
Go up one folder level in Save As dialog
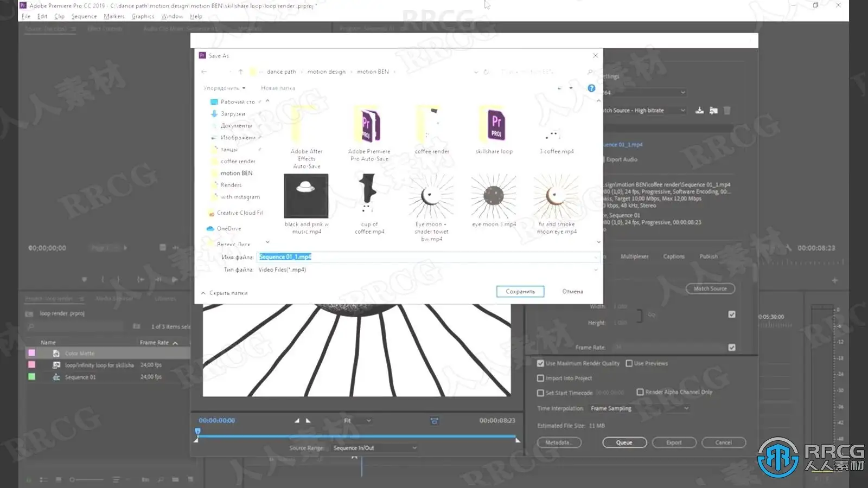point(240,72)
